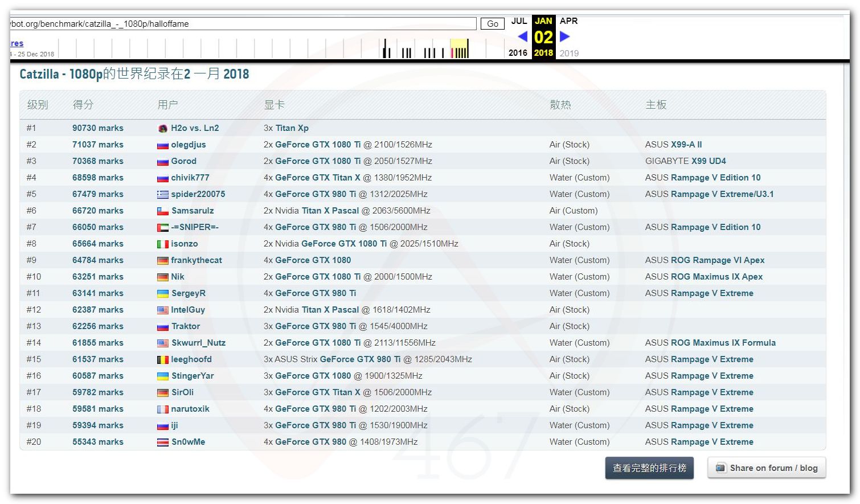
Task: Focus the Wayback URL address field
Action: (x=243, y=24)
